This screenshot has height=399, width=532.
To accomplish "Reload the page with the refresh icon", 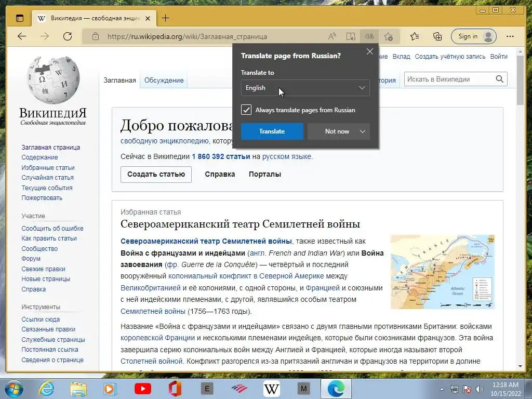I will pyautogui.click(x=68, y=36).
